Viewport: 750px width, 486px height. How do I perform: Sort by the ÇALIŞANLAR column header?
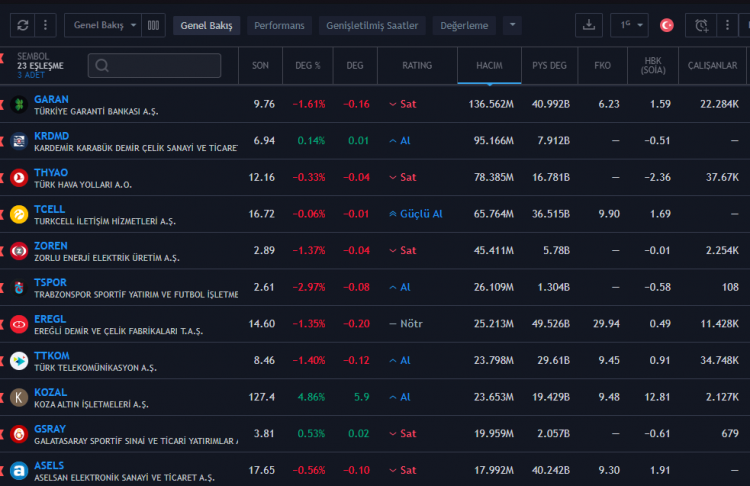point(712,66)
